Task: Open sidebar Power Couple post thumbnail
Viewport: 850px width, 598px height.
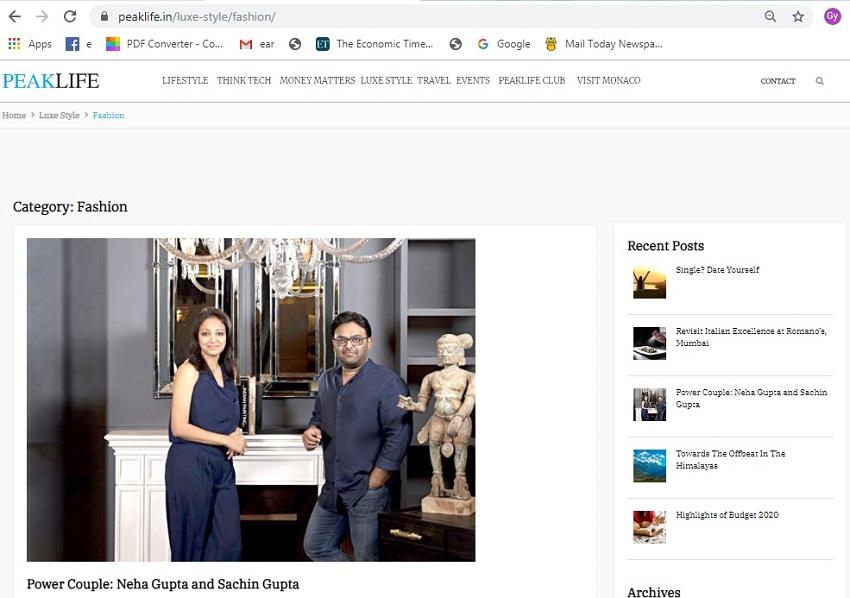Action: coord(649,404)
